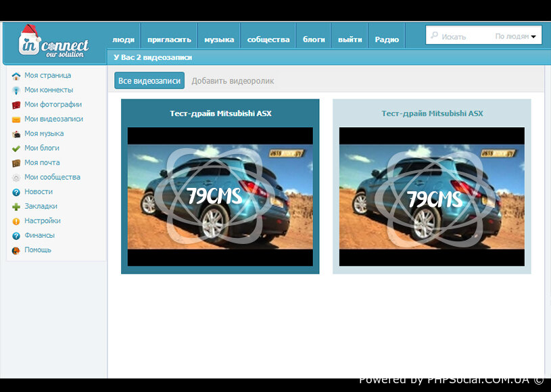Viewport: 551px width, 392px height.
Task: Click the music icon beside Моя музыка
Action: point(16,134)
